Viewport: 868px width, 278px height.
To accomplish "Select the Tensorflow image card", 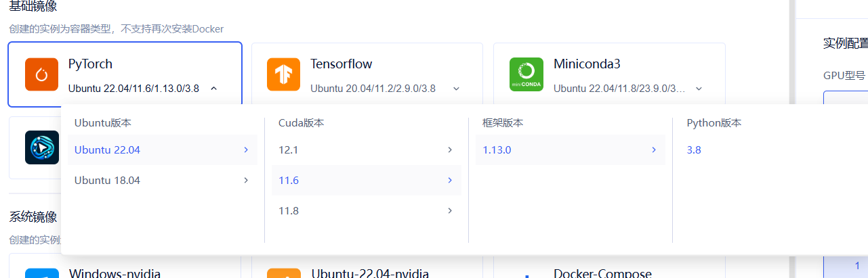I will [367, 73].
